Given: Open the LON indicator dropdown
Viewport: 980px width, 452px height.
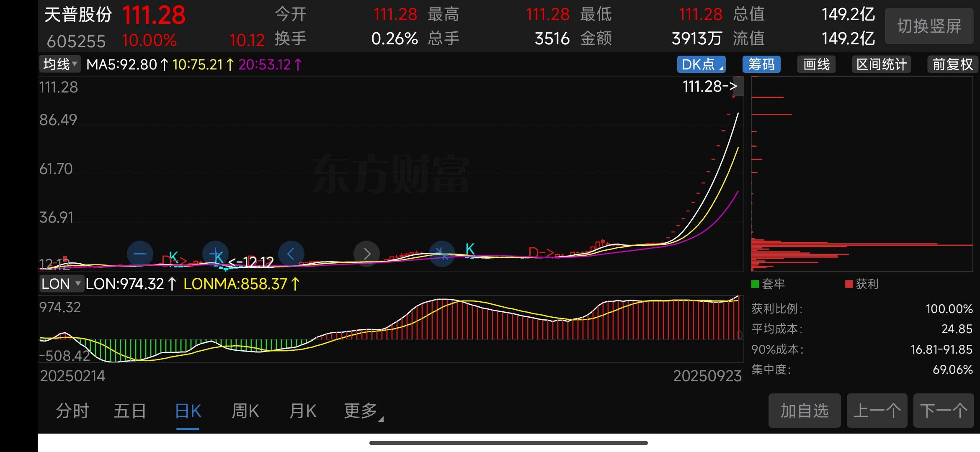Looking at the screenshot, I should tap(61, 284).
